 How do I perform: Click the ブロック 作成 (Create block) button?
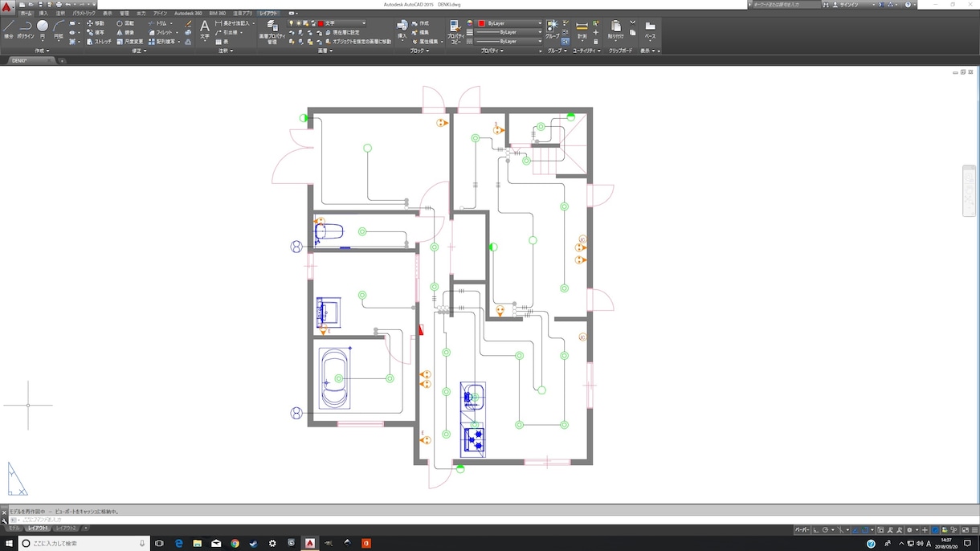point(420,23)
